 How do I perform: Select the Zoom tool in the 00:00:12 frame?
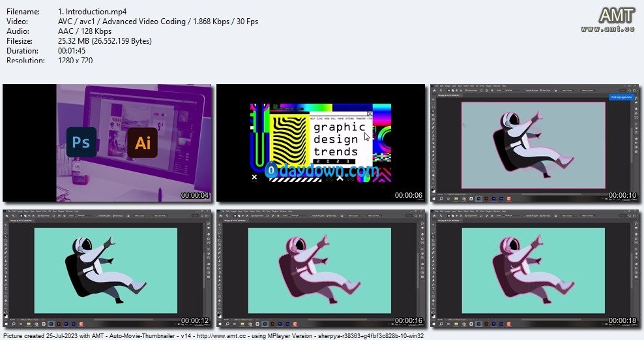click(6, 304)
